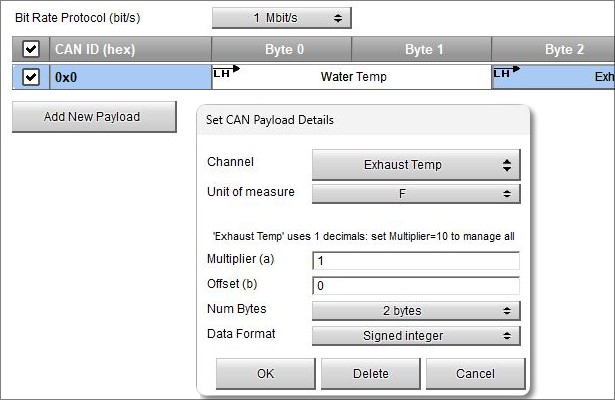The width and height of the screenshot is (615, 400).
Task: Open the Num Bytes dropdown
Action: 416,310
